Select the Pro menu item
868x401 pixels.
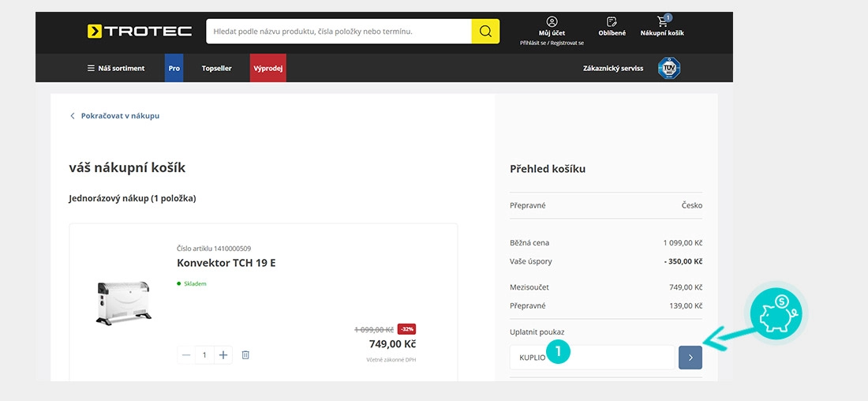174,68
